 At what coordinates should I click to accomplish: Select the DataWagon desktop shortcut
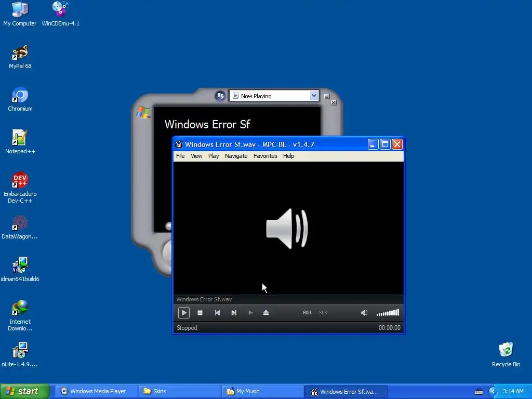click(x=20, y=228)
